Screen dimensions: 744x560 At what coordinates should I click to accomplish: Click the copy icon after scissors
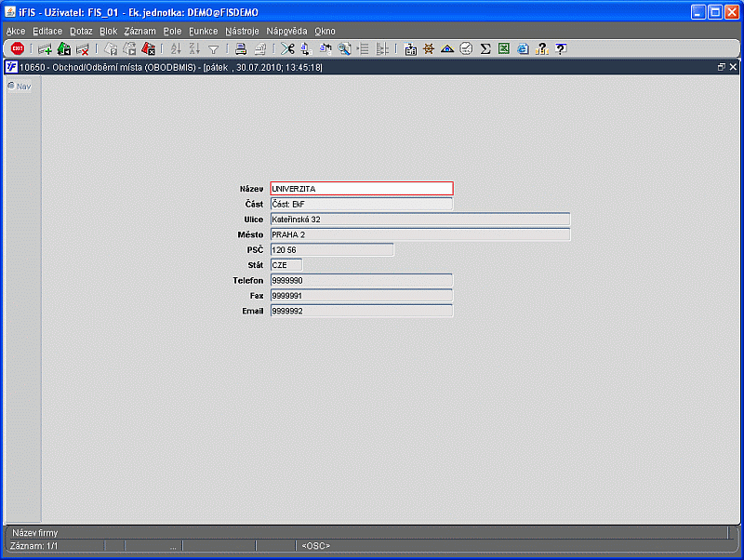click(x=306, y=48)
